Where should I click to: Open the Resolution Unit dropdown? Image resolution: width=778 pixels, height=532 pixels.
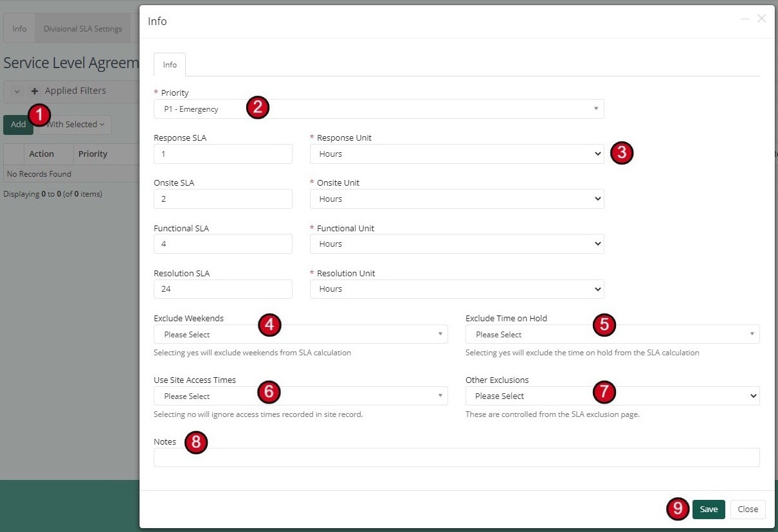pyautogui.click(x=457, y=289)
